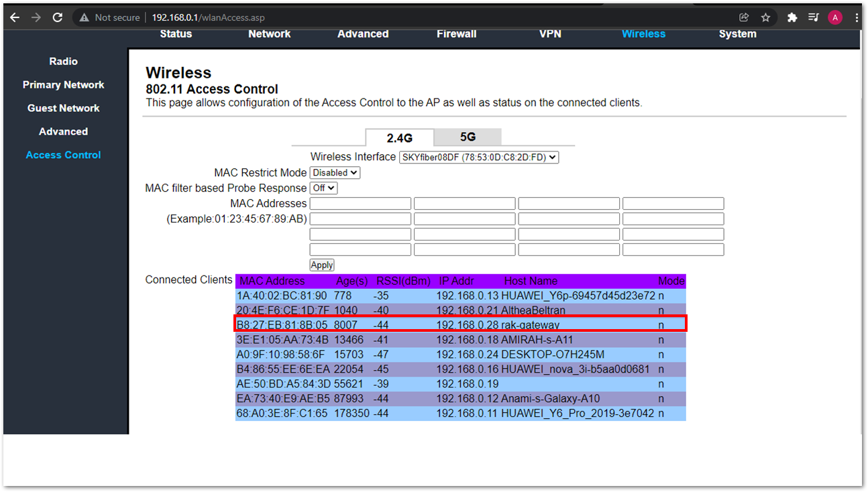Reload the router page
This screenshot has width=868, height=492.
[x=58, y=17]
